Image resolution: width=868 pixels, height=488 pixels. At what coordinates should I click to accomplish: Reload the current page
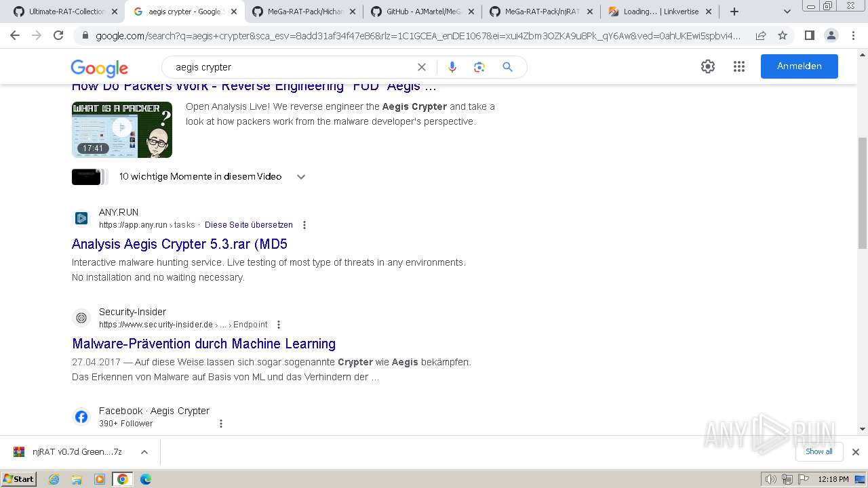pyautogui.click(x=58, y=35)
